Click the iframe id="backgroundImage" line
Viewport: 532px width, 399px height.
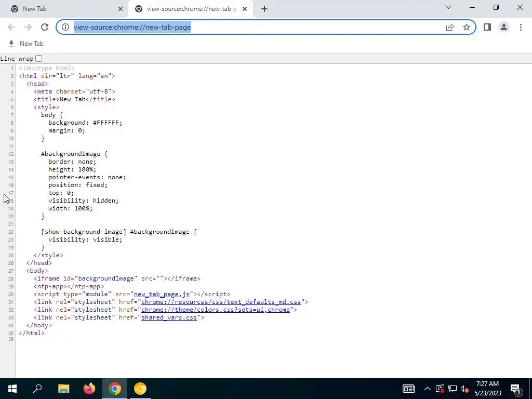click(x=117, y=278)
